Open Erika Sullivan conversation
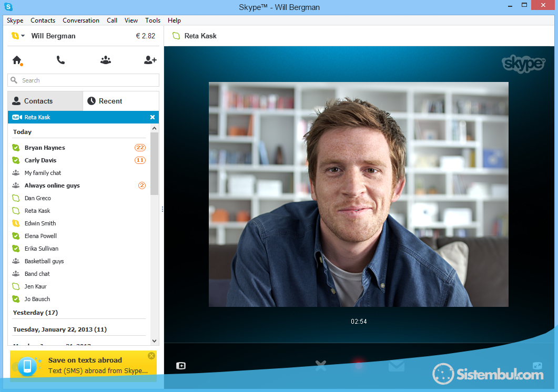 41,249
